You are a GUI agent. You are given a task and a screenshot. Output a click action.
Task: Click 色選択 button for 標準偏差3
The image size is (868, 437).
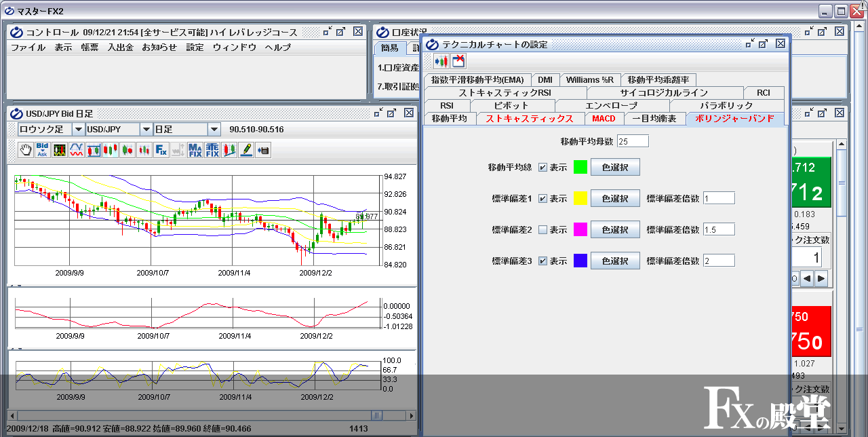point(615,261)
